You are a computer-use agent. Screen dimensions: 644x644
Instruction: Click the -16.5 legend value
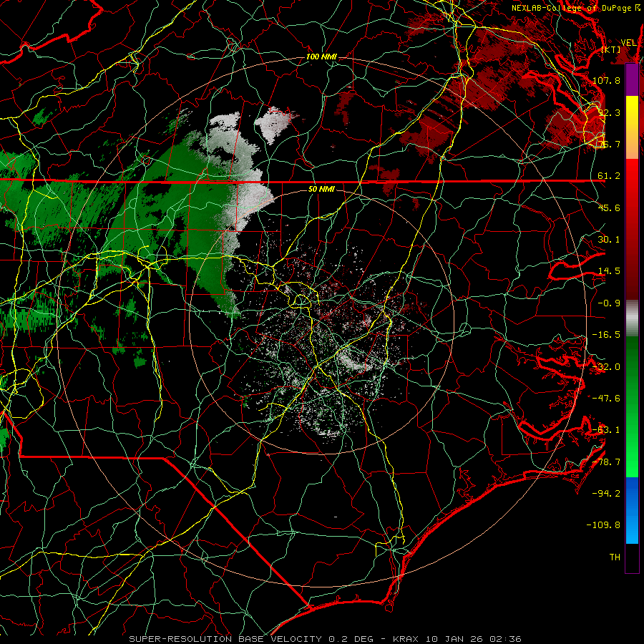[x=606, y=335]
